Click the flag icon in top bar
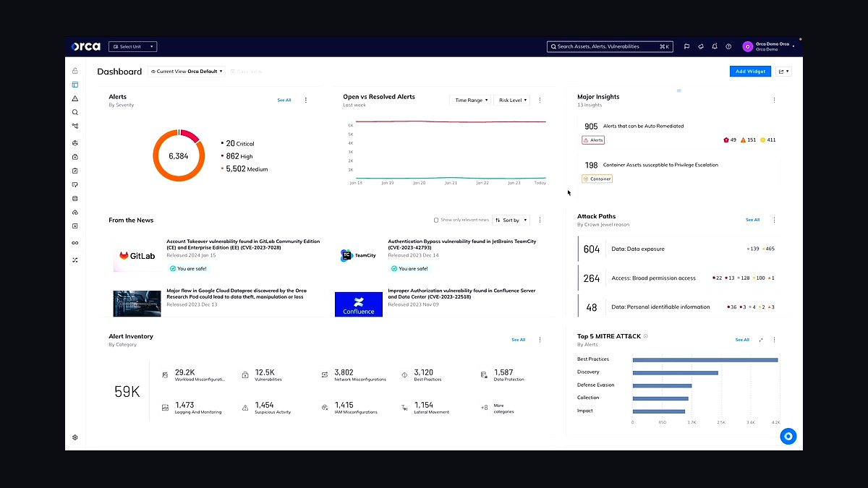 [687, 46]
